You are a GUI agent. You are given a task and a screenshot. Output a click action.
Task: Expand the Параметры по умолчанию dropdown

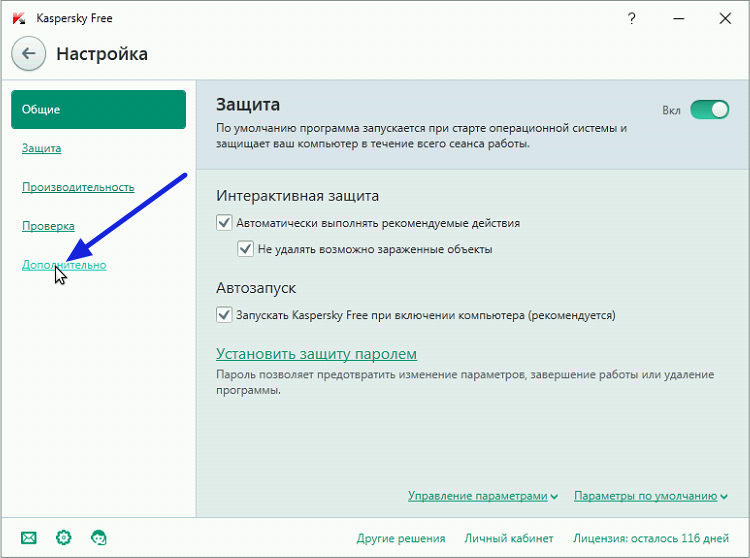pyautogui.click(x=651, y=496)
